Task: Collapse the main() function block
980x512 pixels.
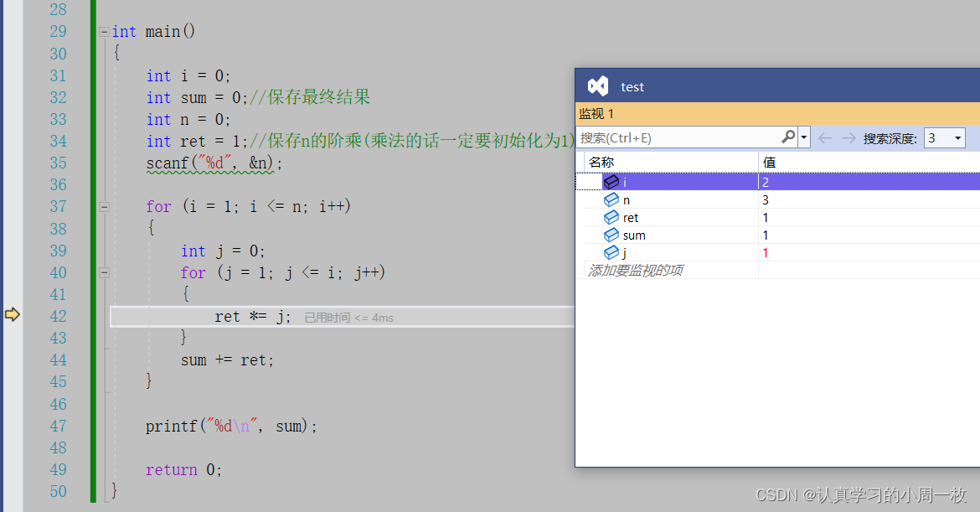Action: tap(104, 32)
